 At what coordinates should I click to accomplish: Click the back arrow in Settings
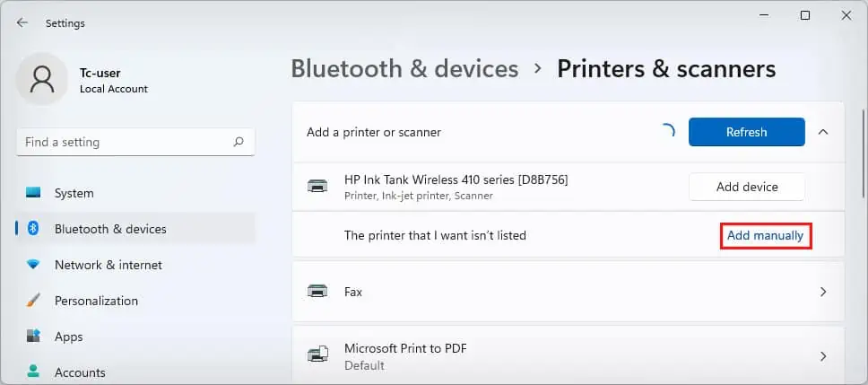coord(22,23)
